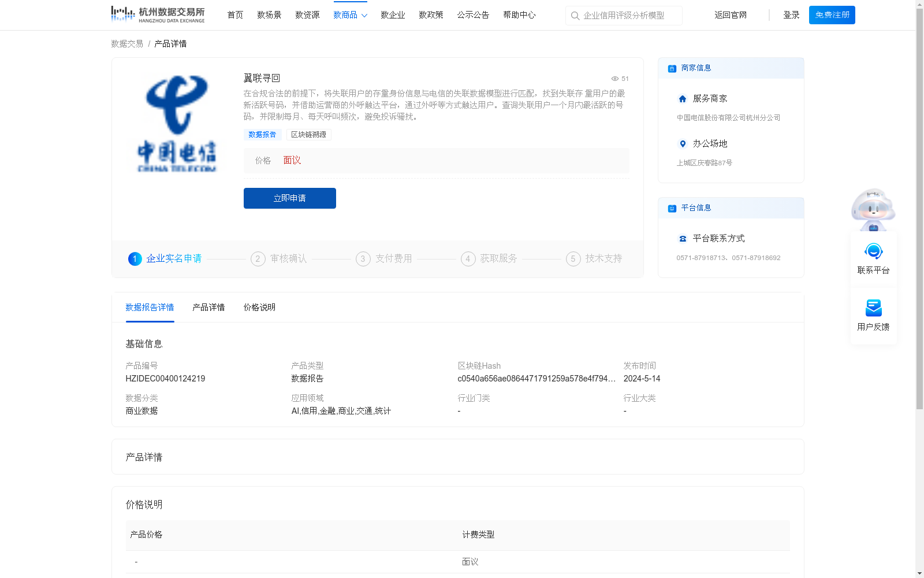Screen dimensions: 924x578
Task: Open 联系平台 headset icon
Action: [874, 251]
